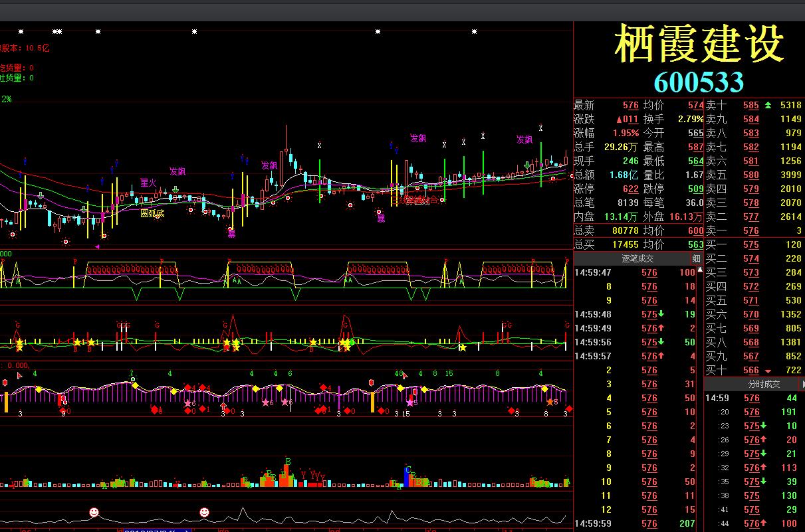The image size is (805, 532).
Task: Click the right smiley face marker
Action: pyautogui.click(x=204, y=512)
